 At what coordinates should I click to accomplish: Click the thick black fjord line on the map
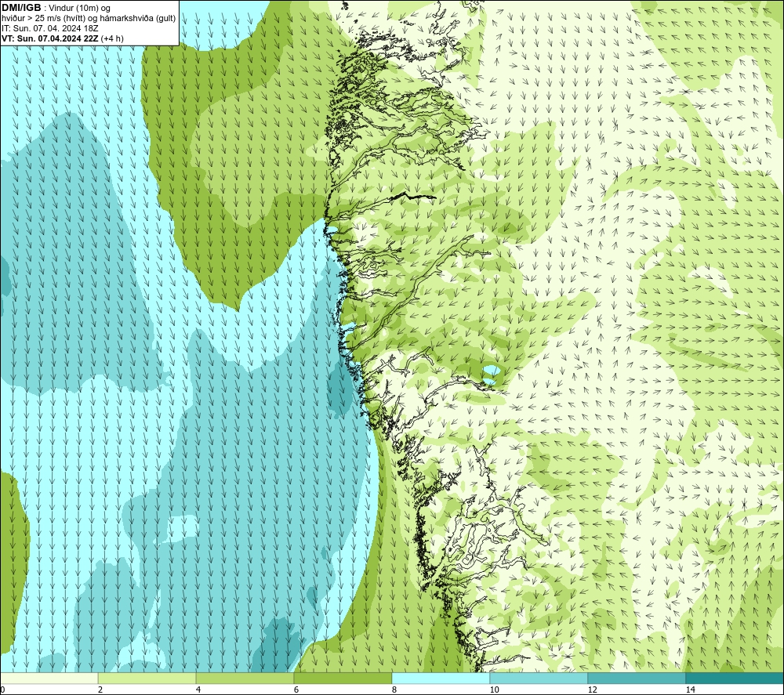(413, 197)
